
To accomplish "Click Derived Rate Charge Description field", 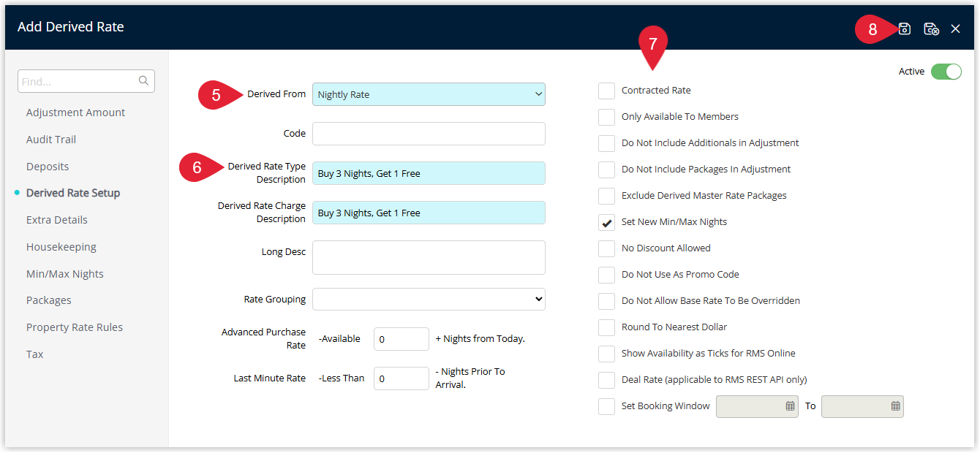I will tap(429, 213).
